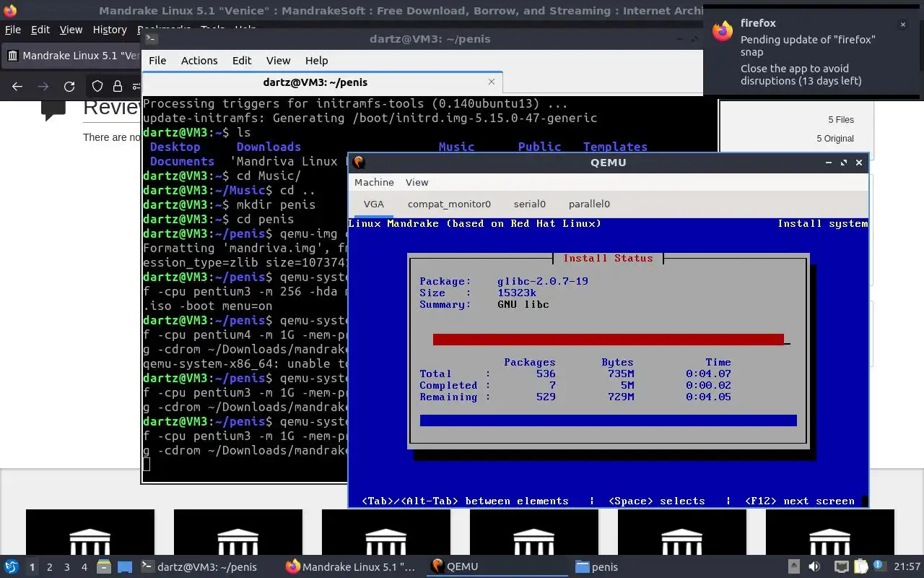Click the Firefox back arrow button
This screenshot has height=578, width=924.
[x=17, y=87]
